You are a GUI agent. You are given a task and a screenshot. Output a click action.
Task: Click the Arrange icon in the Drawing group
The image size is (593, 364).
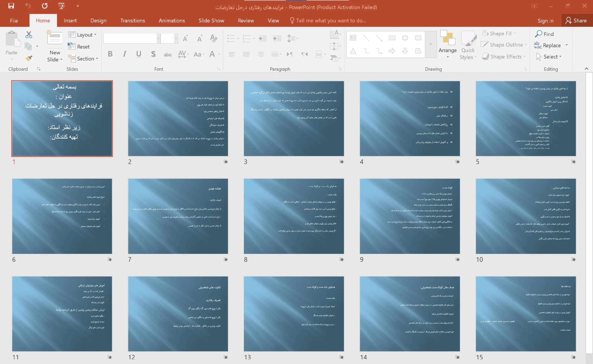[x=448, y=38]
